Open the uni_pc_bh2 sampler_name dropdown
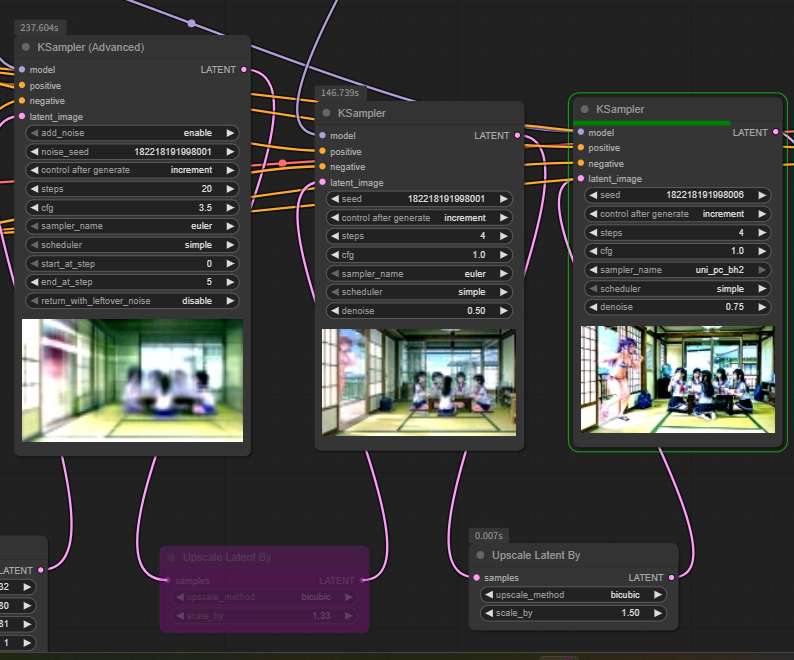Screen dimensions: 794x660 click(678, 270)
